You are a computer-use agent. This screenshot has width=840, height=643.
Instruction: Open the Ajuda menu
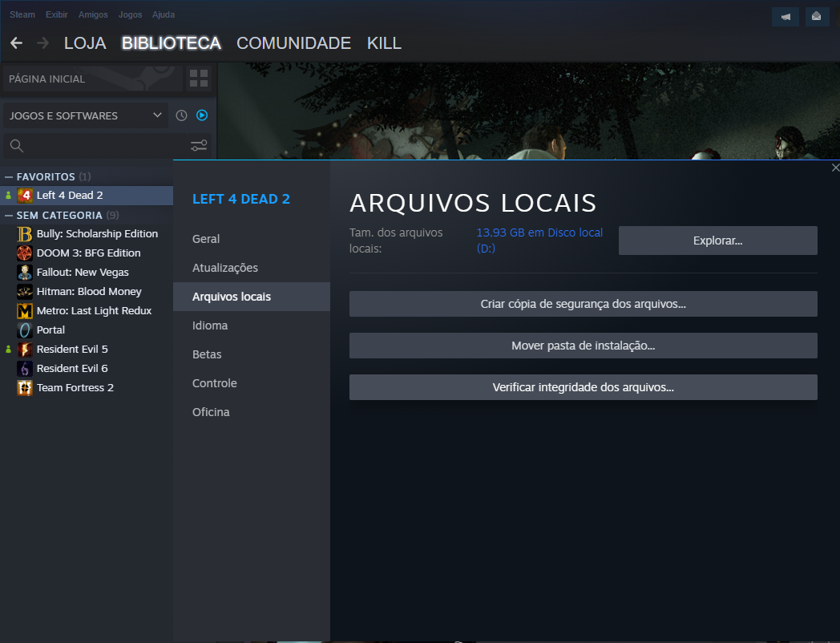(164, 14)
